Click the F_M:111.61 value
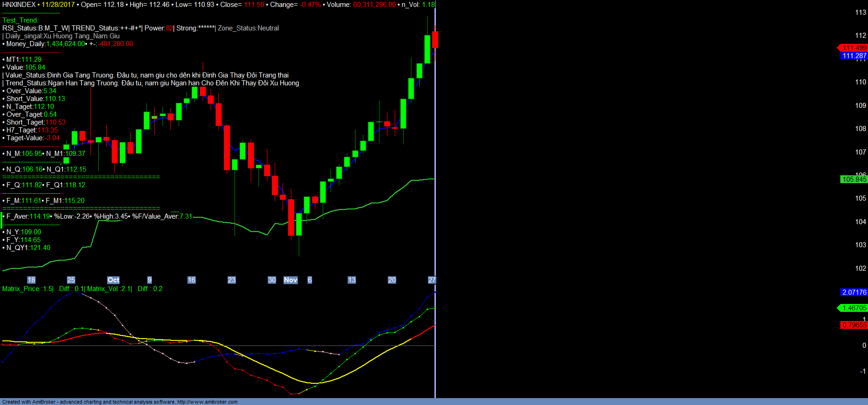The width and height of the screenshot is (868, 405). 24,201
